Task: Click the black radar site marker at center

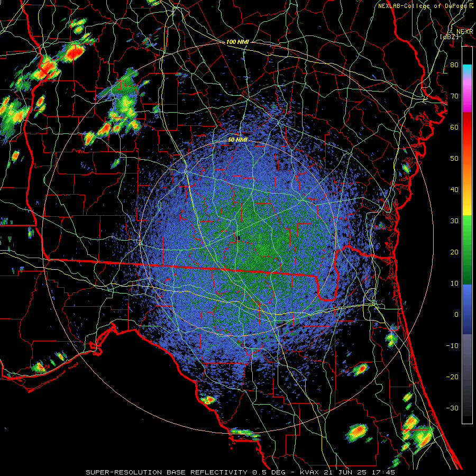Action: (x=239, y=238)
